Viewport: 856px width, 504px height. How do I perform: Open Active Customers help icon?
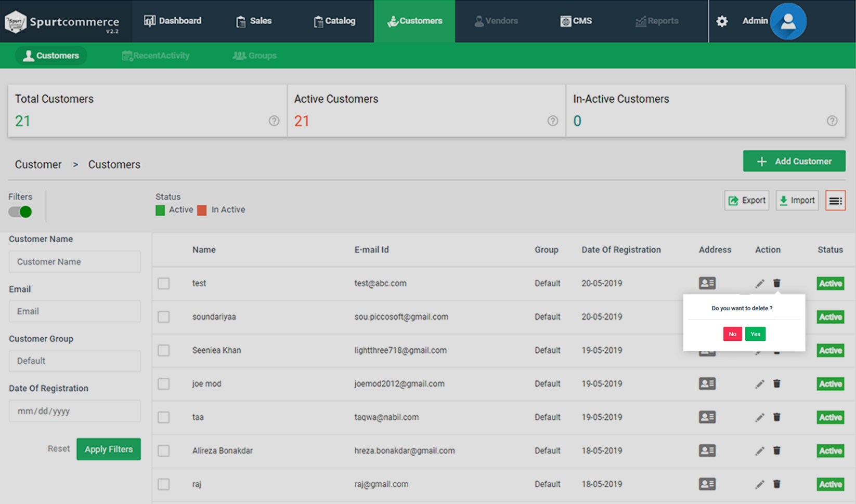point(553,121)
